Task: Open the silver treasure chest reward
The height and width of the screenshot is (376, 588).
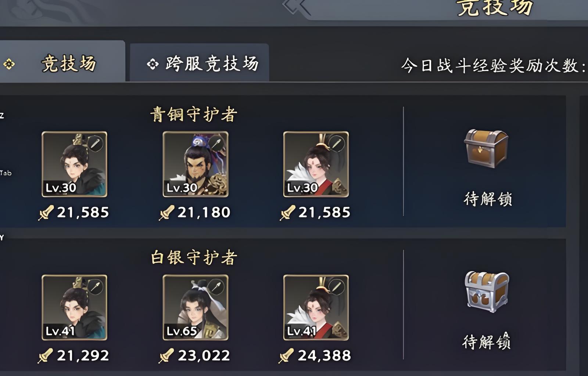Action: pos(487,292)
